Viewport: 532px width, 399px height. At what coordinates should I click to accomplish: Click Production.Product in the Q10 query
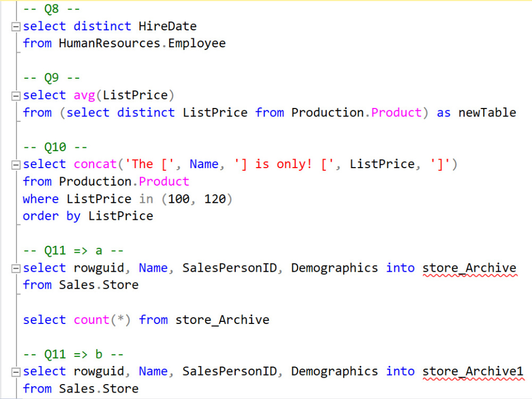coord(124,181)
